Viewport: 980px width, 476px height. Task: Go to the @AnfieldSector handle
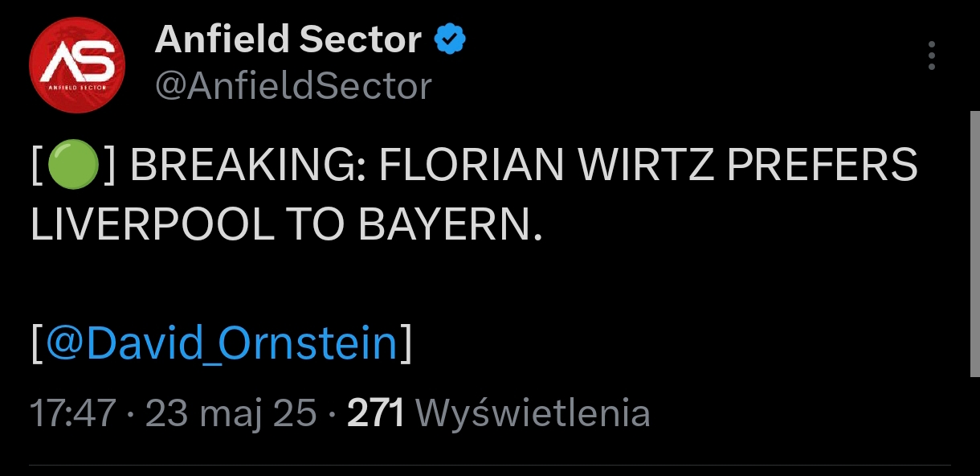[293, 86]
